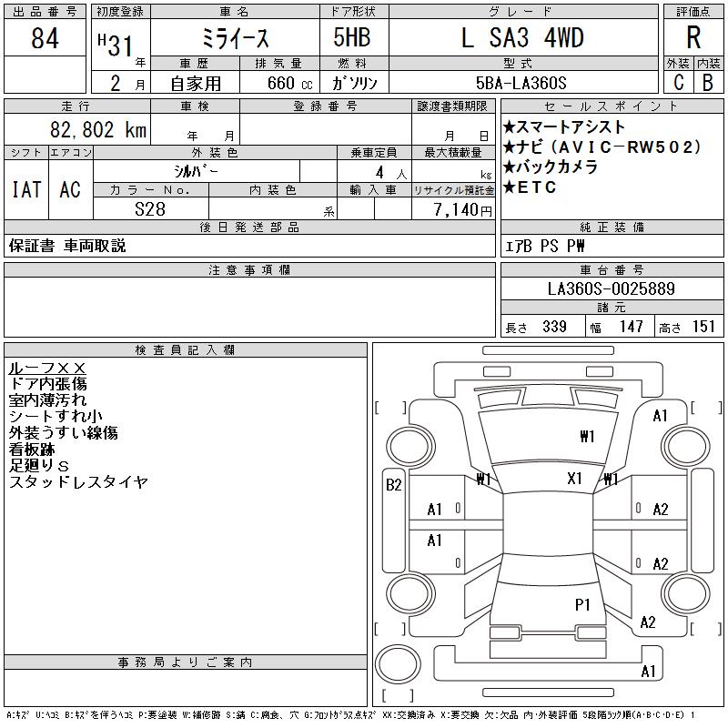Viewport: 728px width, 728px height.
Task: Click the B2 damage mark on the car diagram
Action: (x=393, y=485)
